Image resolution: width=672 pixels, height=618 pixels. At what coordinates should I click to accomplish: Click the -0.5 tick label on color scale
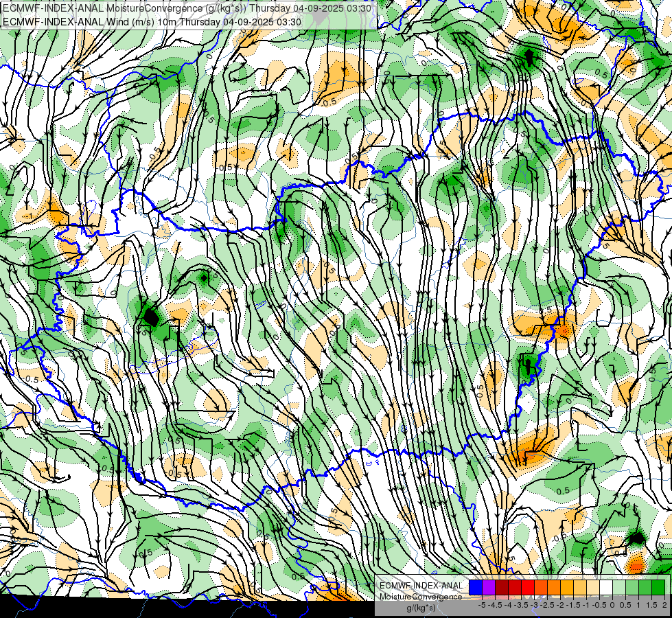(599, 605)
